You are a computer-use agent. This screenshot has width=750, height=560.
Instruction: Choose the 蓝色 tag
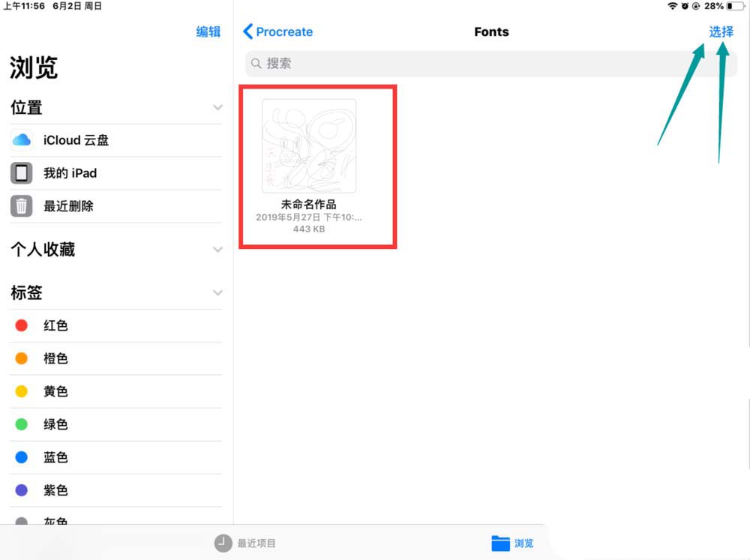coord(55,457)
